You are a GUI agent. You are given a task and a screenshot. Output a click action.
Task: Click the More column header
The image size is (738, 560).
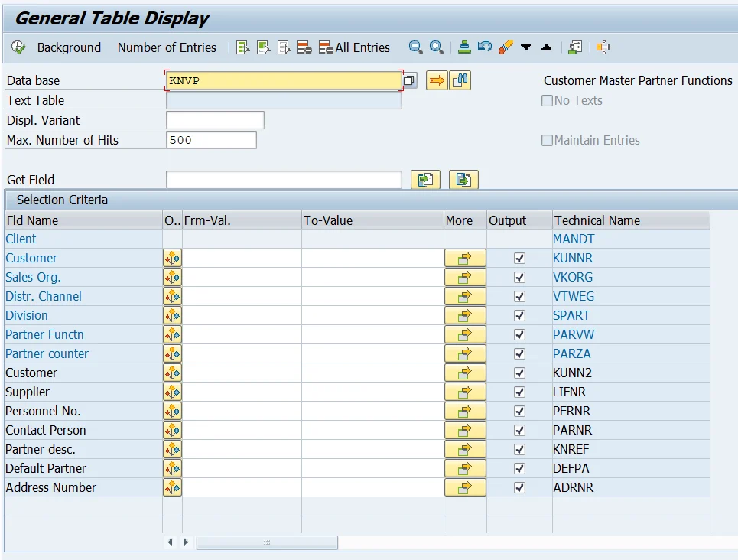click(x=465, y=220)
